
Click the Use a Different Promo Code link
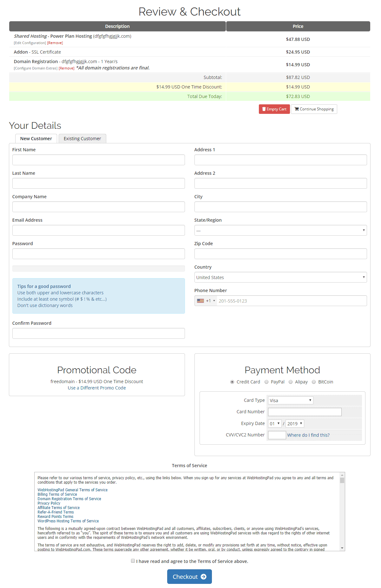[x=97, y=388]
